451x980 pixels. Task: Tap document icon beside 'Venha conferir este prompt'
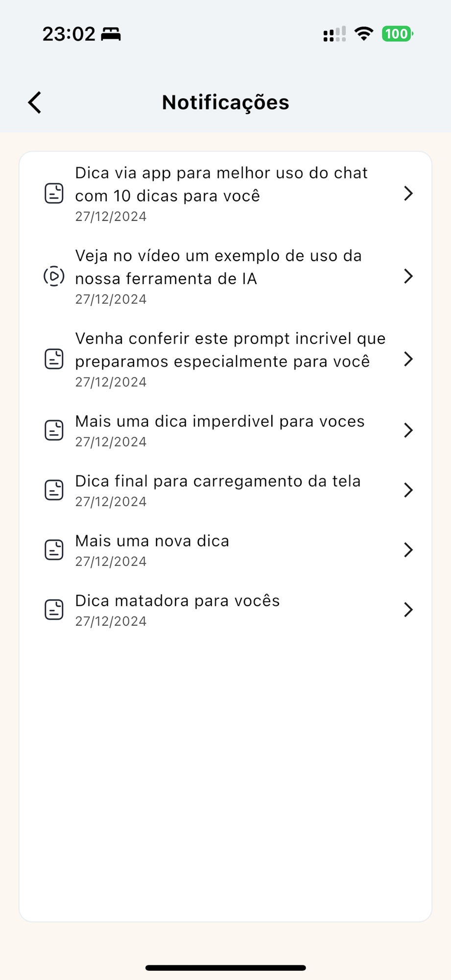54,359
